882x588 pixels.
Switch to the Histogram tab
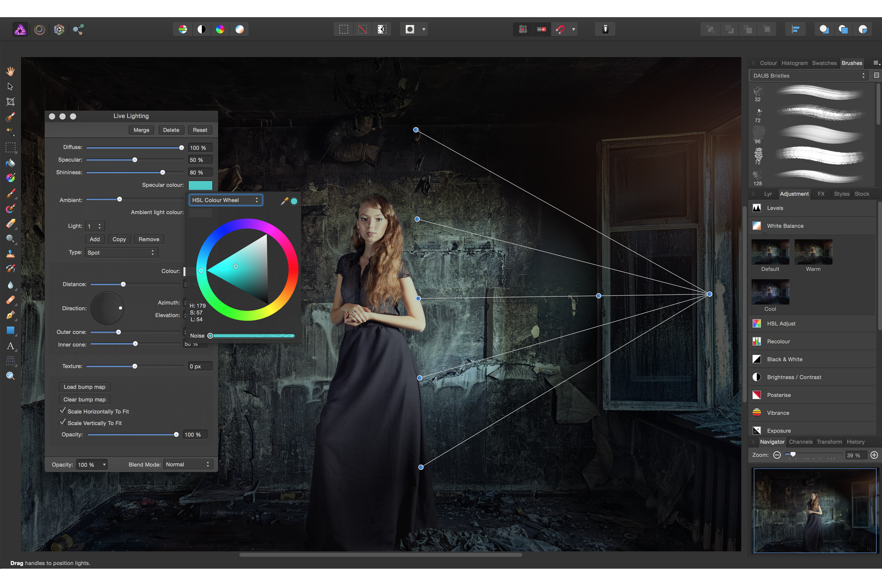pyautogui.click(x=794, y=63)
